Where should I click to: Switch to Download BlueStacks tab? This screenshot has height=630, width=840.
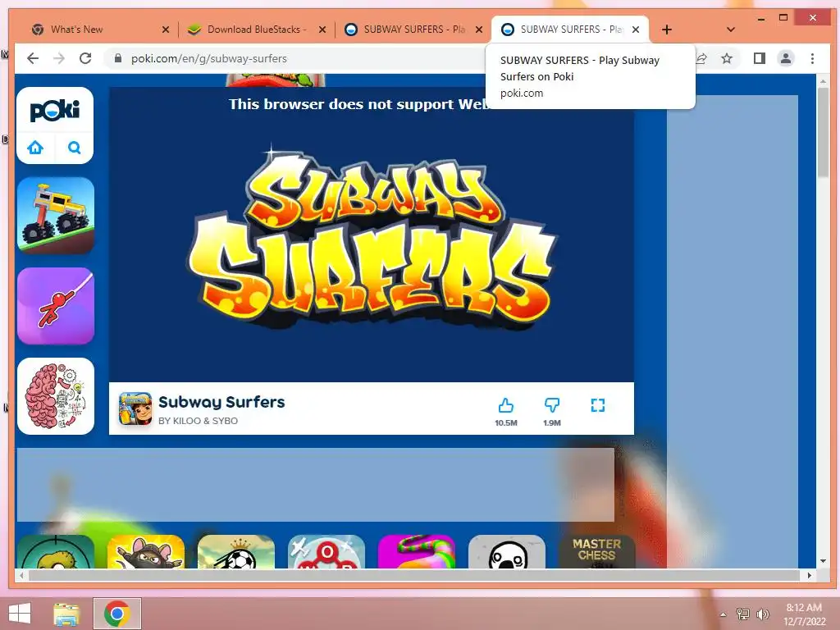(x=254, y=30)
